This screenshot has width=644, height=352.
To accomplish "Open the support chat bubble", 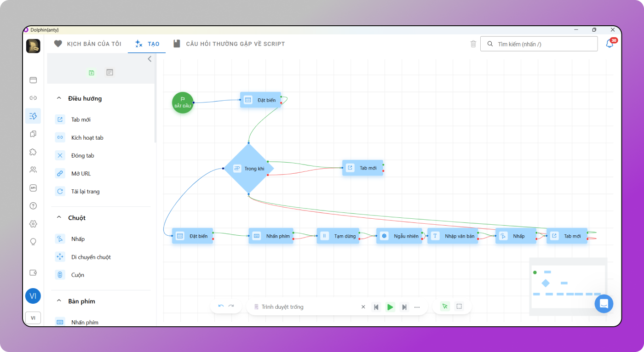I will click(x=604, y=304).
